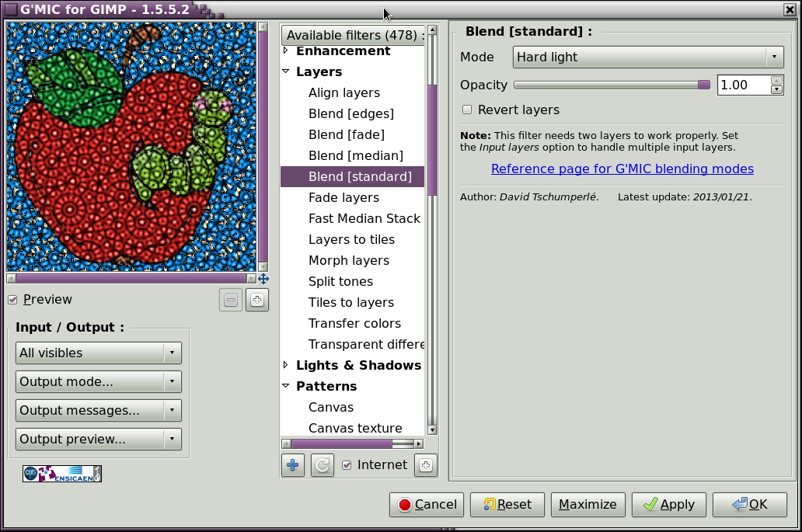Collapse the Layers filter category
This screenshot has width=802, height=532.
pyautogui.click(x=286, y=71)
